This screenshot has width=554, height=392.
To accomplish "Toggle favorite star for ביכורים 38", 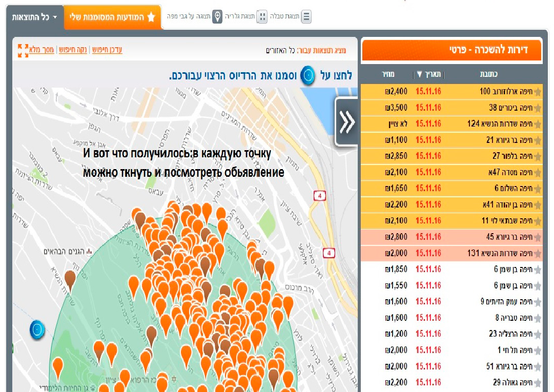I will point(537,108).
